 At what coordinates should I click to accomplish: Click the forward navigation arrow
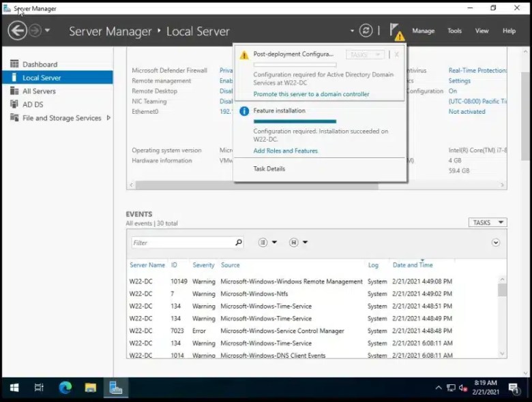coord(35,31)
